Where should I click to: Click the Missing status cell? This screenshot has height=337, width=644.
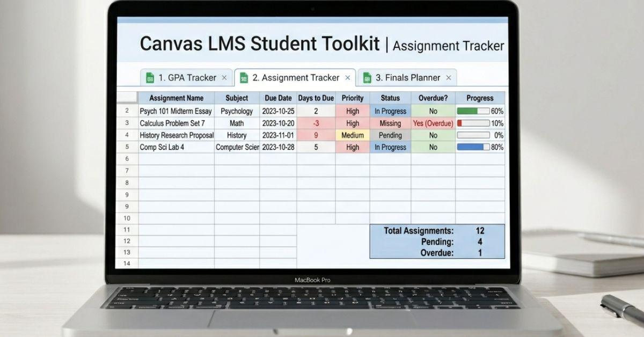click(390, 123)
